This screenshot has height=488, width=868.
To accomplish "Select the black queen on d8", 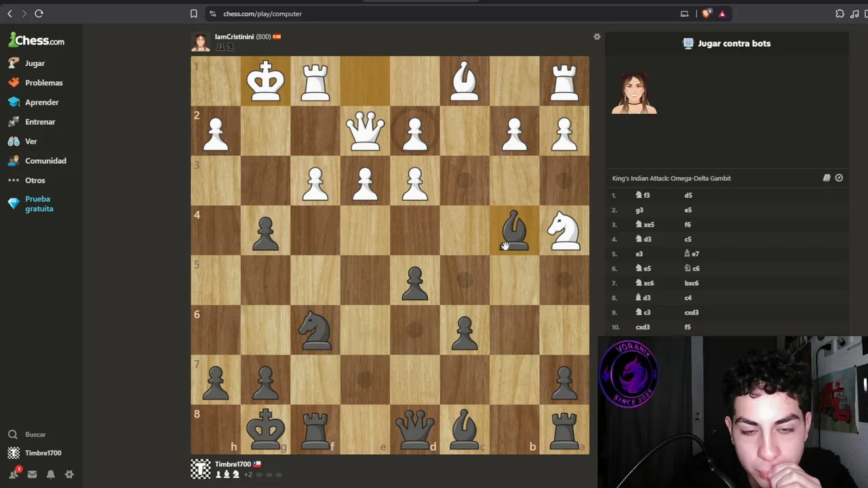I will pos(415,430).
